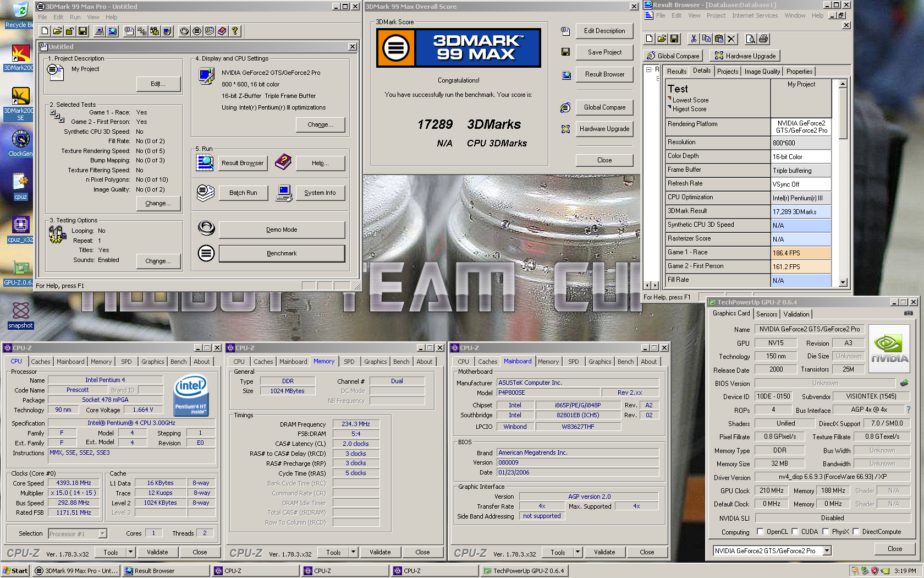Click Validate button in left CPU-Z window
924x578 pixels.
(x=157, y=552)
